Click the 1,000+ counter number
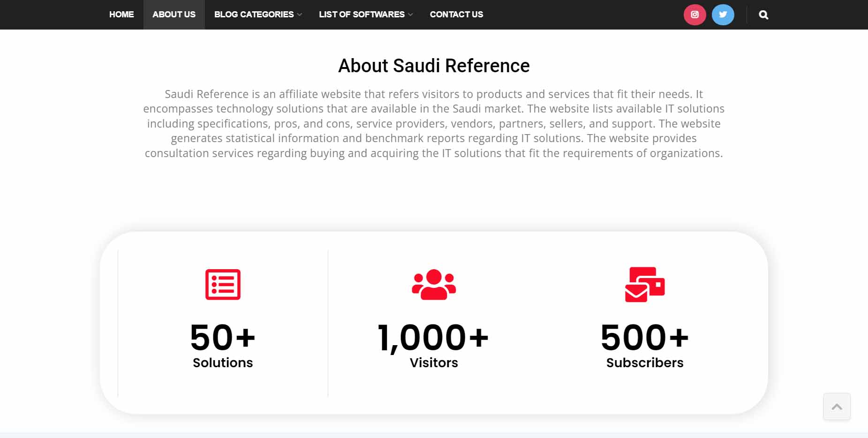The height and width of the screenshot is (438, 868). 433,338
